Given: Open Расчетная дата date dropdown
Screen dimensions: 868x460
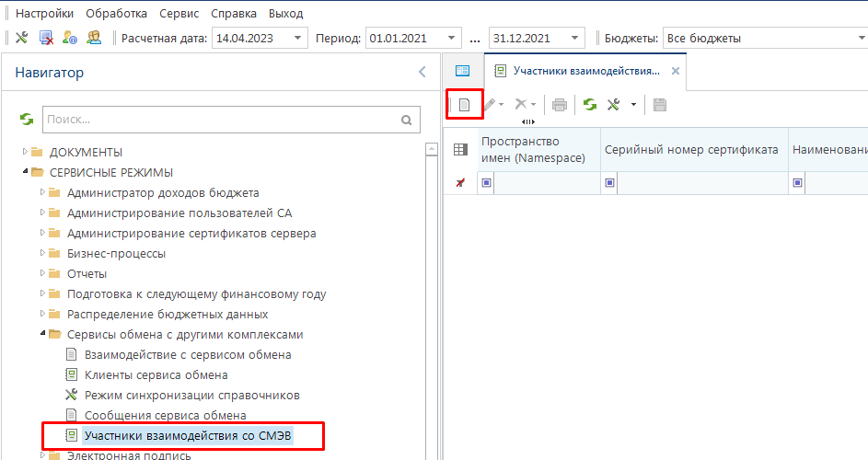Looking at the screenshot, I should coord(298,39).
